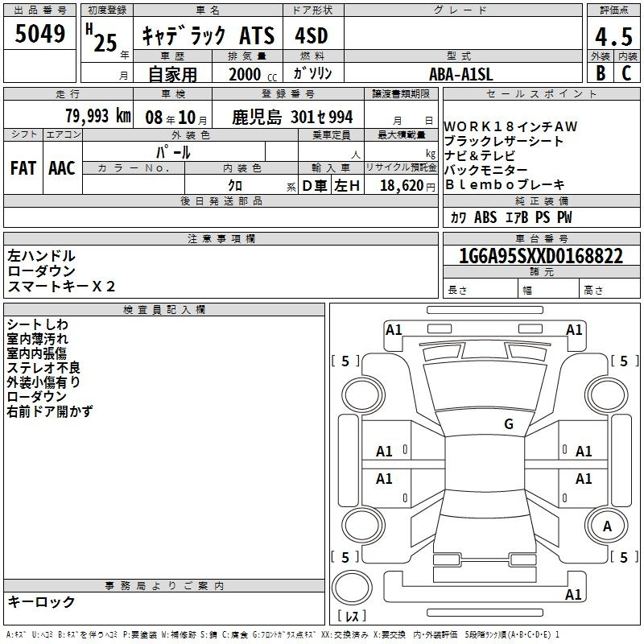Click the WORK18インチAW sales point
The image size is (644, 644).
(510, 127)
